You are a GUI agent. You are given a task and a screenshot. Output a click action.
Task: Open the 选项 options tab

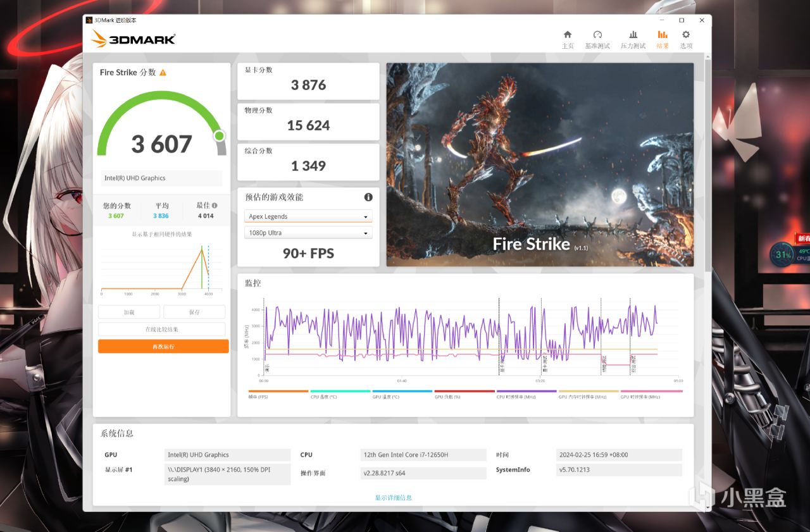[x=686, y=39]
